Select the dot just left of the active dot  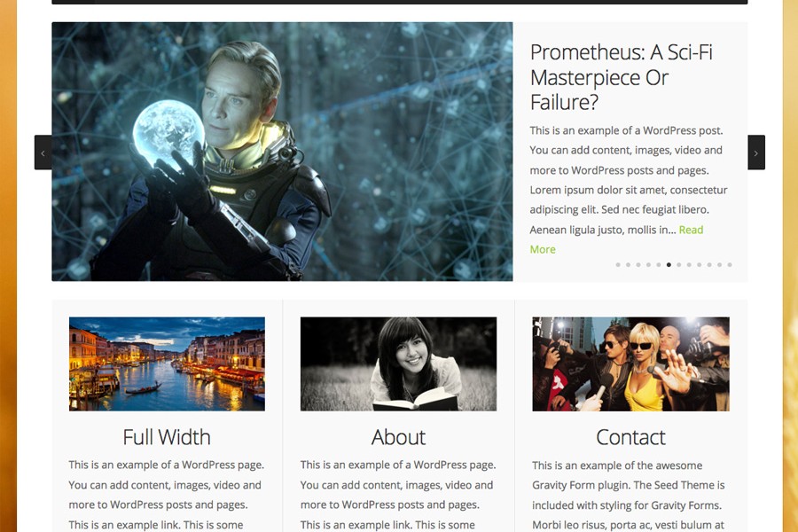659,265
